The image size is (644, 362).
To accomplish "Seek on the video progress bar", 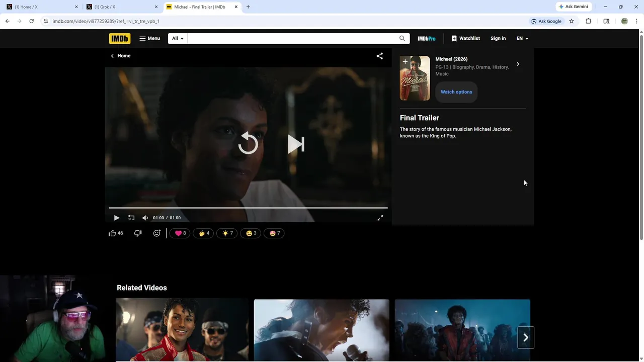I will point(248,208).
